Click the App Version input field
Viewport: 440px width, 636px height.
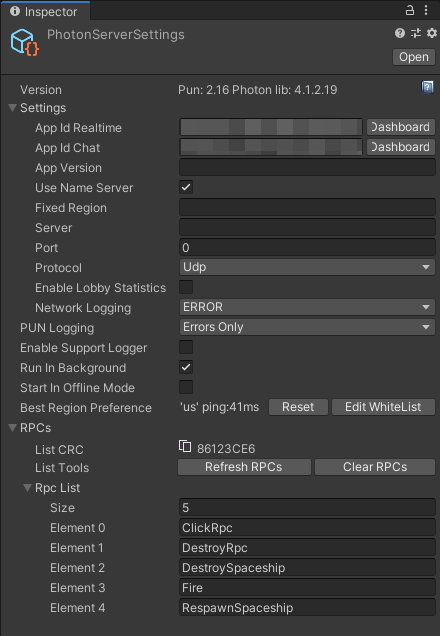[307, 168]
